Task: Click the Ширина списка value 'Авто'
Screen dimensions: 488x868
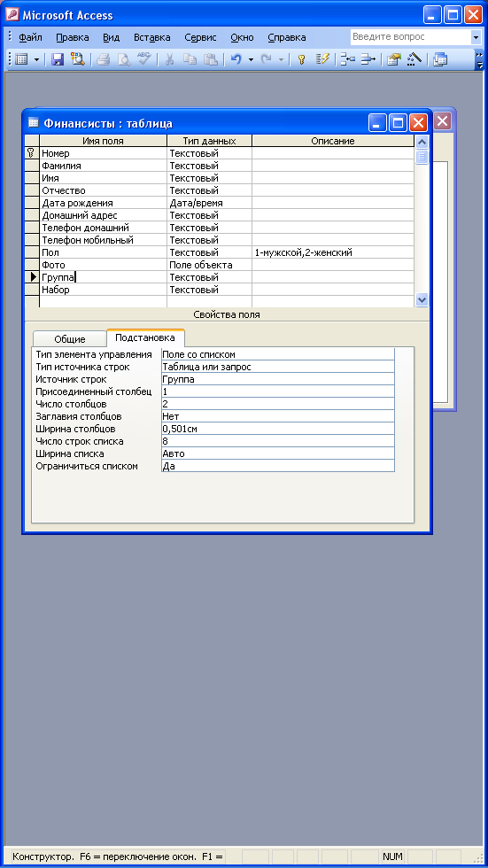Action: coord(278,453)
